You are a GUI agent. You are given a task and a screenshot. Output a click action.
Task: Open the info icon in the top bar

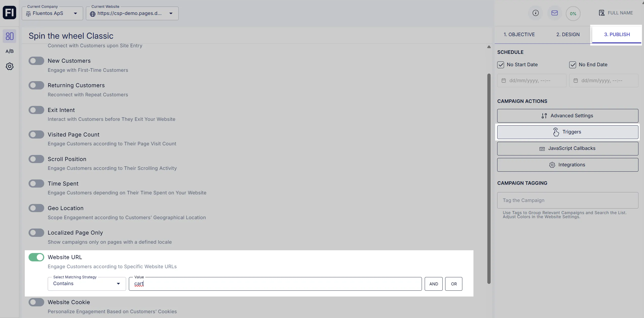tap(535, 13)
